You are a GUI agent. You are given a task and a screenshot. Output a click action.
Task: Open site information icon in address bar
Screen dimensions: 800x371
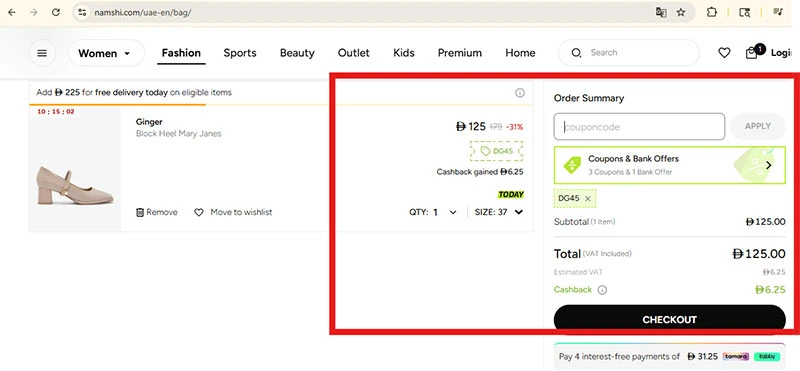82,12
